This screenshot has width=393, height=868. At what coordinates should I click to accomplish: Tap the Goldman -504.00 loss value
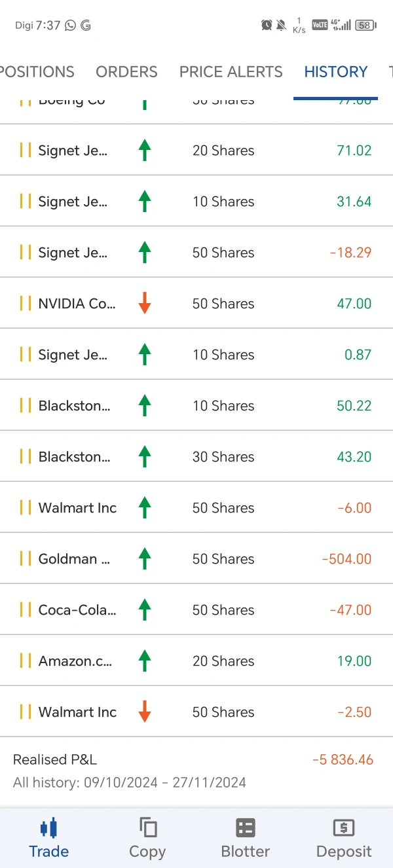(x=346, y=559)
